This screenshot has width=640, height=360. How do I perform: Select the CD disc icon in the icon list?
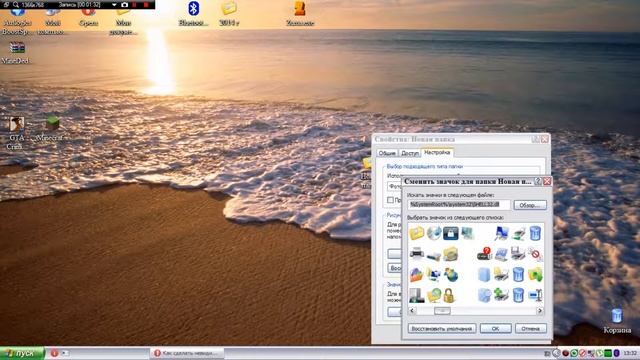coord(434,233)
